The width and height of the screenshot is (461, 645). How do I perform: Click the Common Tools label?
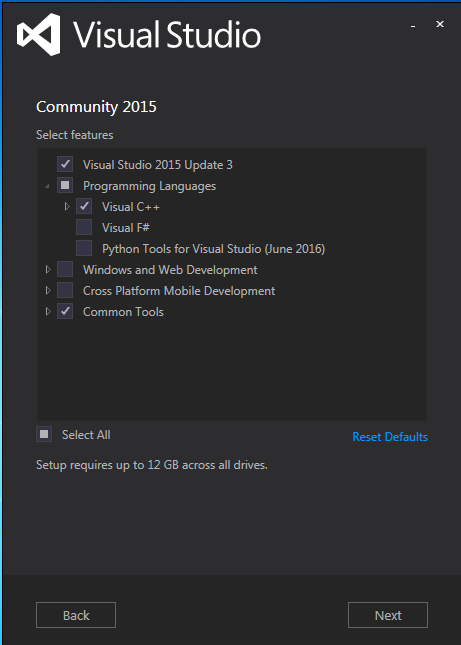click(x=123, y=311)
